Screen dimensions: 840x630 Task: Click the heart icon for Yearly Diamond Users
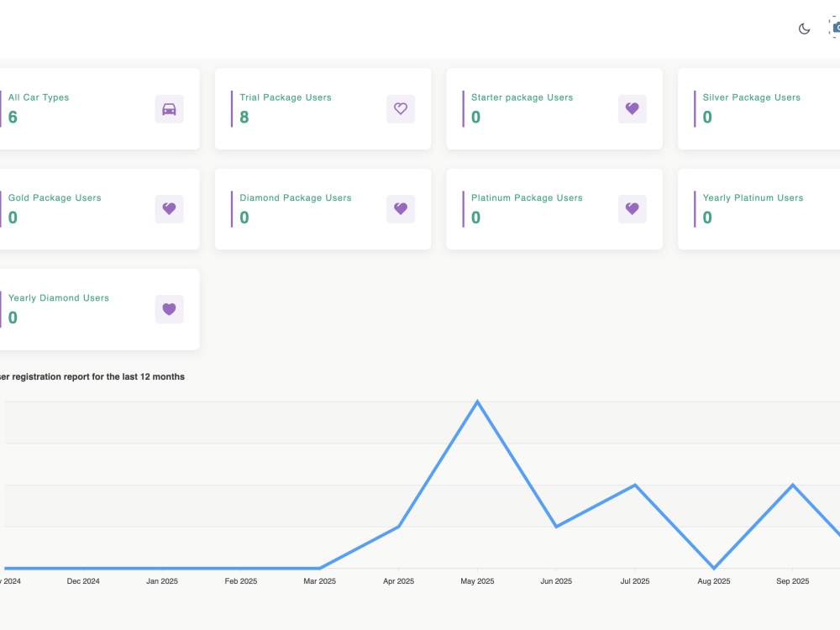170,309
